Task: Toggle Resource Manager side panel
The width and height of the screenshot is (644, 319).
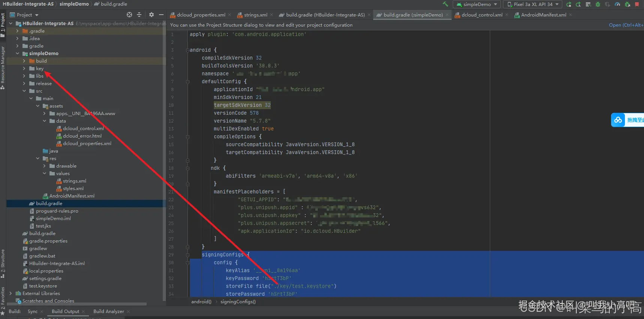Action: coord(3,67)
